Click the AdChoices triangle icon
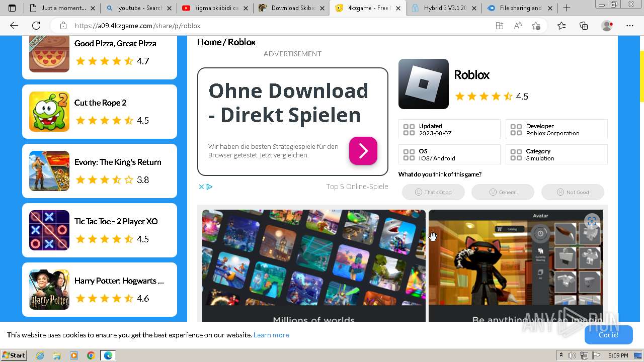This screenshot has width=644, height=362. point(210,187)
